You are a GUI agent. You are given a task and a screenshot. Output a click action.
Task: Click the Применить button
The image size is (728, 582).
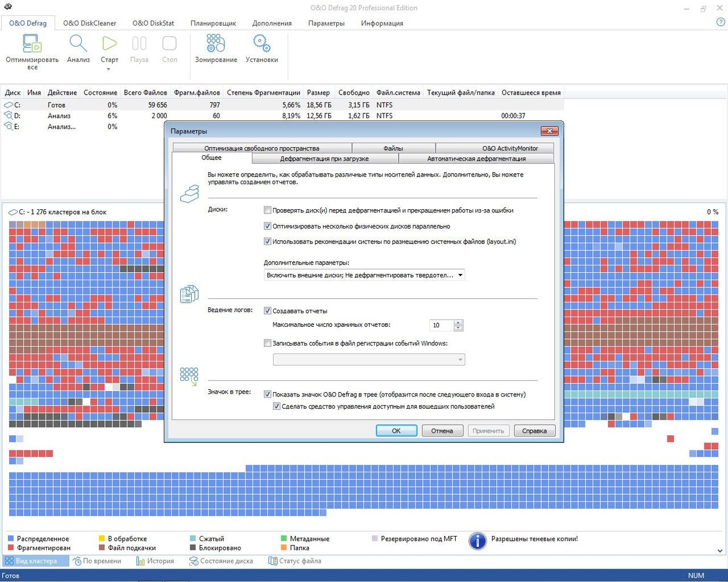tap(488, 430)
